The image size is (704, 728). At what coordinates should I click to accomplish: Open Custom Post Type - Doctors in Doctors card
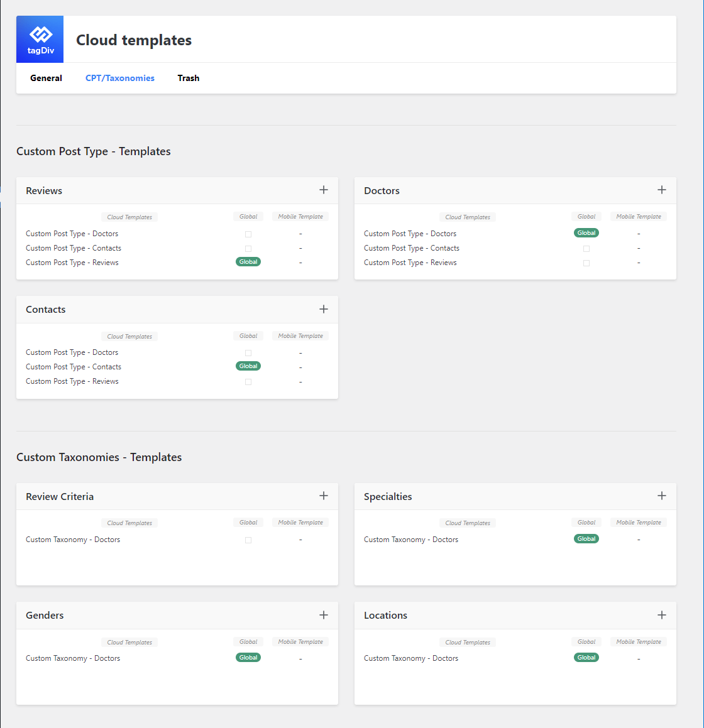coord(410,234)
